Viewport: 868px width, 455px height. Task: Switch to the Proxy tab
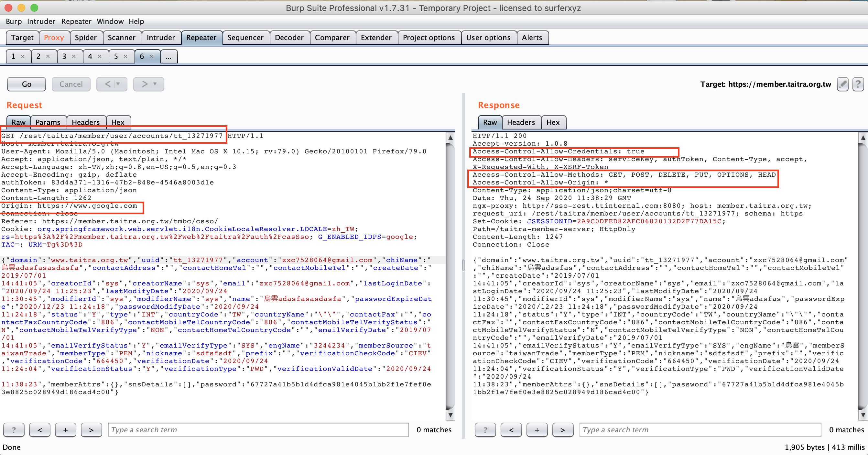click(x=54, y=38)
